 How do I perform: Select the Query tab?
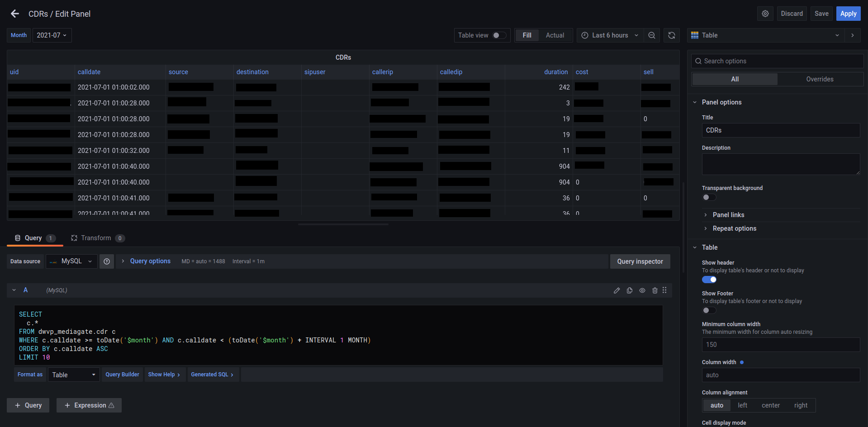click(35, 238)
